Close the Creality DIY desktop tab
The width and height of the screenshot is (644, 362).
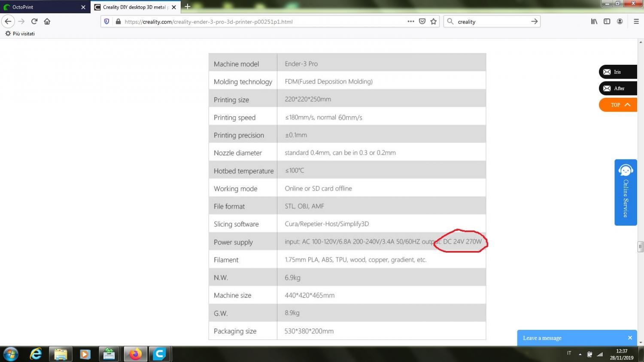174,7
